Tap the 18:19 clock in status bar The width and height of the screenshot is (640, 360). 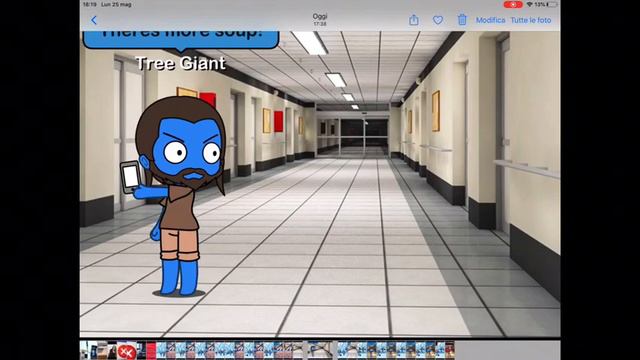click(89, 4)
